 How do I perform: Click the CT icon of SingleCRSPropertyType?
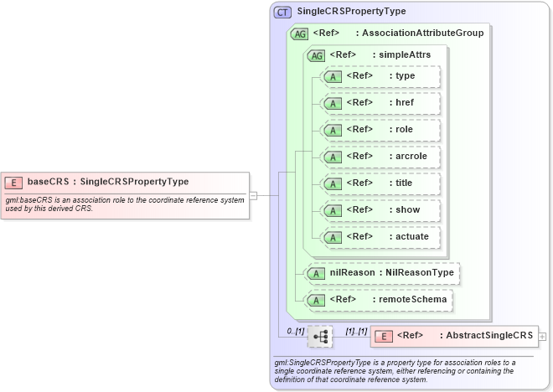coord(282,13)
